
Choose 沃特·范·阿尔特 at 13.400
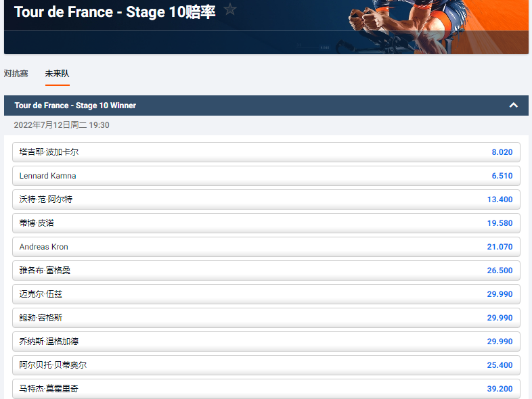click(x=500, y=199)
